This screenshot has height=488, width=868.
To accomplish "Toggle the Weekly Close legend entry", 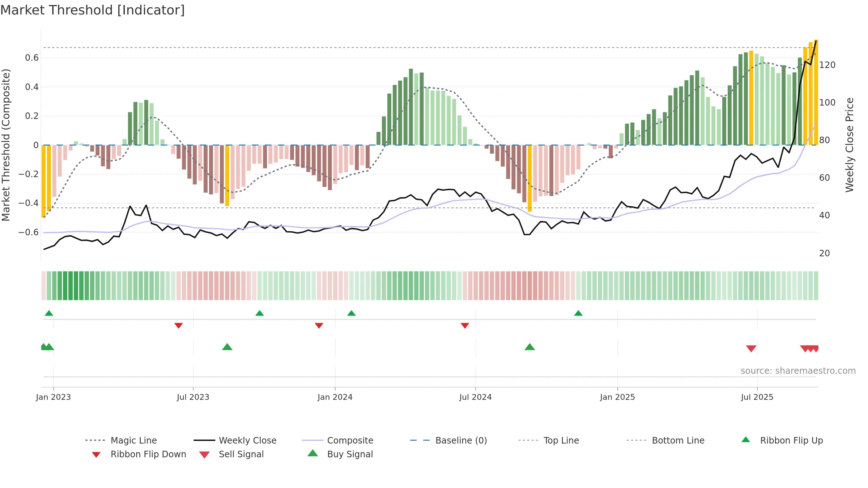I will pyautogui.click(x=235, y=440).
